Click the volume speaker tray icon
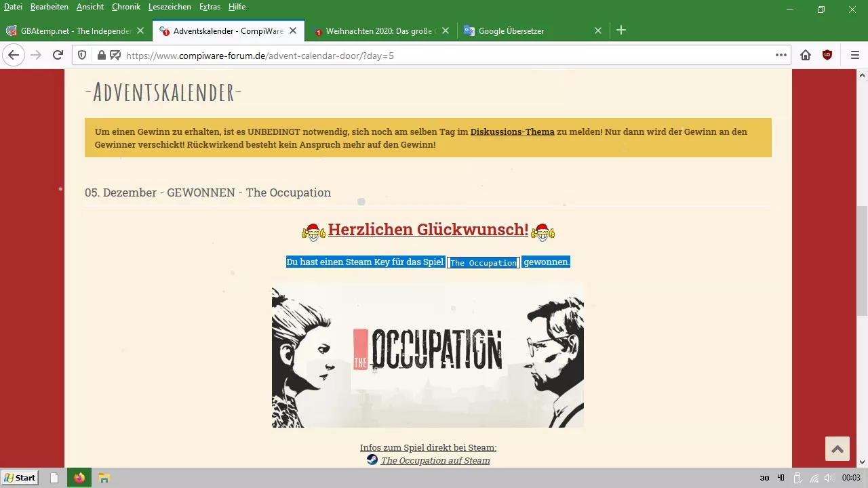 pos(829,478)
